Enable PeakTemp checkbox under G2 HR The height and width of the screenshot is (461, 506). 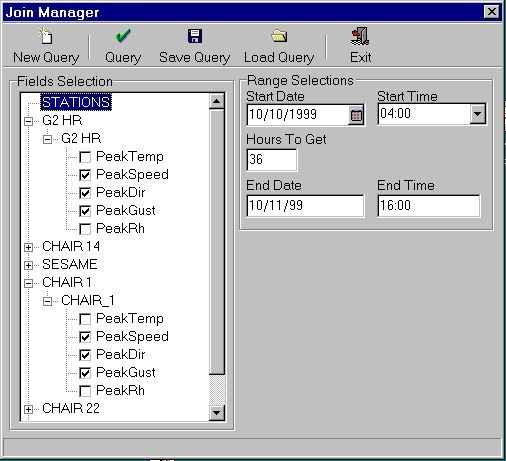(x=85, y=157)
